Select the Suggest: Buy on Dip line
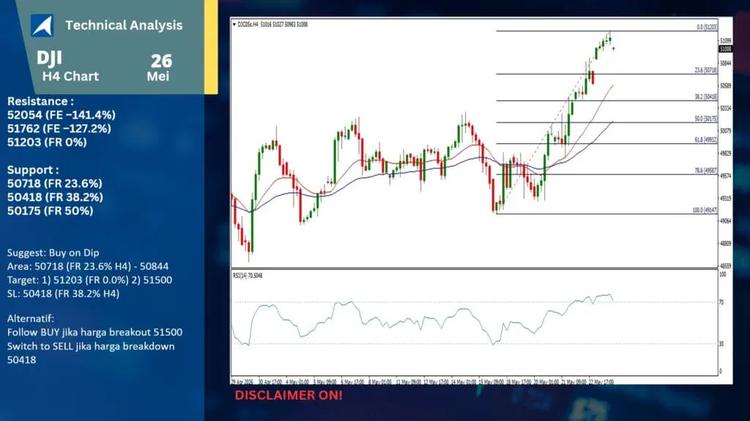The height and width of the screenshot is (421, 750). (x=53, y=253)
